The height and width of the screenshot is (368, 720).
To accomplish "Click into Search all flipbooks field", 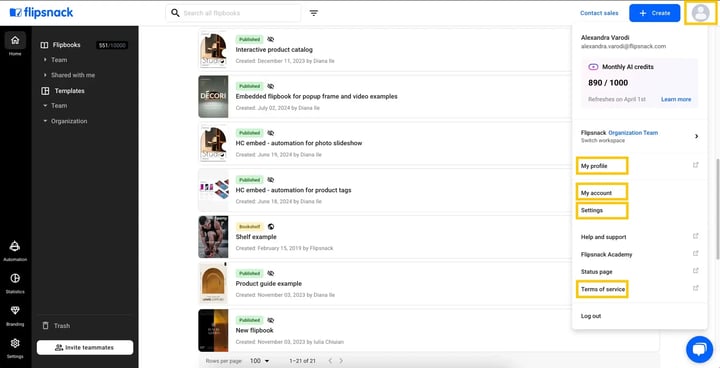I will pos(233,13).
